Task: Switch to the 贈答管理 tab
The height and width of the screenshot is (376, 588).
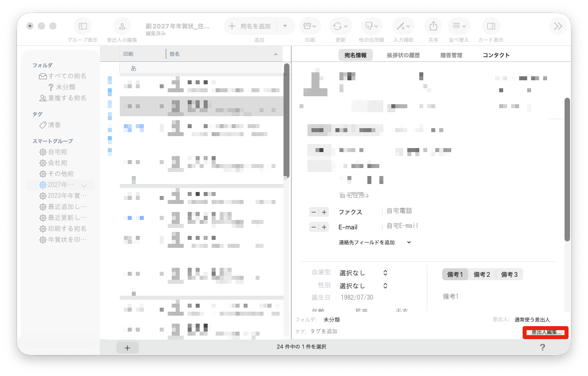Action: tap(451, 55)
